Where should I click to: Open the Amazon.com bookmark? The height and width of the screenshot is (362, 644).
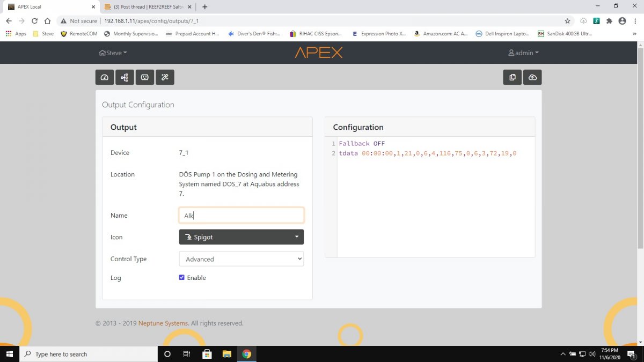[441, 34]
